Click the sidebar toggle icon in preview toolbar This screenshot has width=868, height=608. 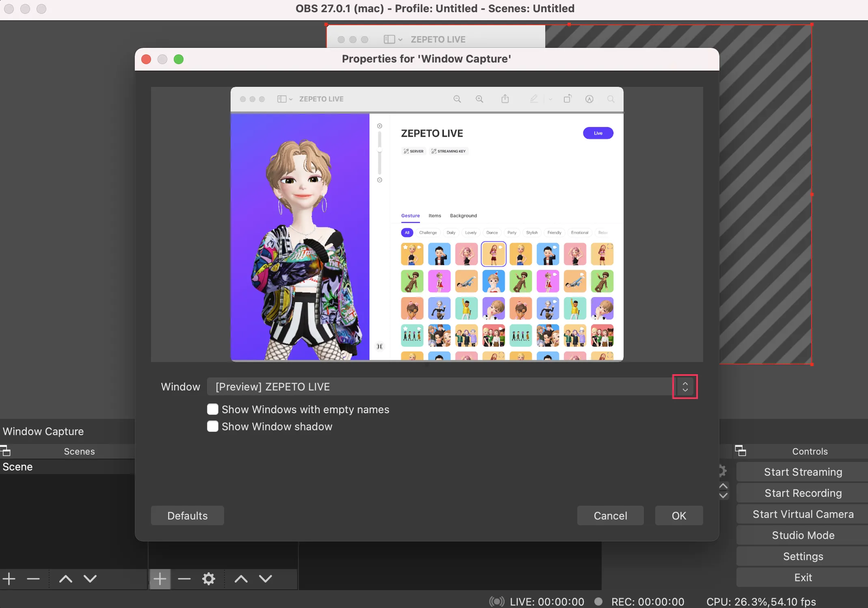click(282, 99)
